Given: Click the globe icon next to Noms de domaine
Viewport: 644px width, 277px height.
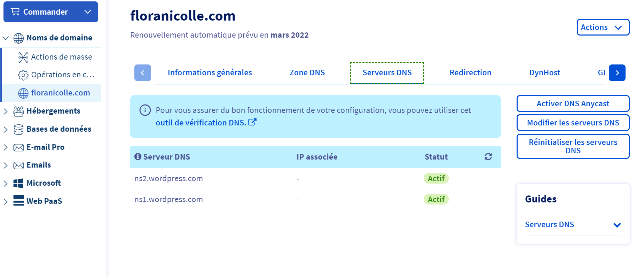Looking at the screenshot, I should coord(18,38).
